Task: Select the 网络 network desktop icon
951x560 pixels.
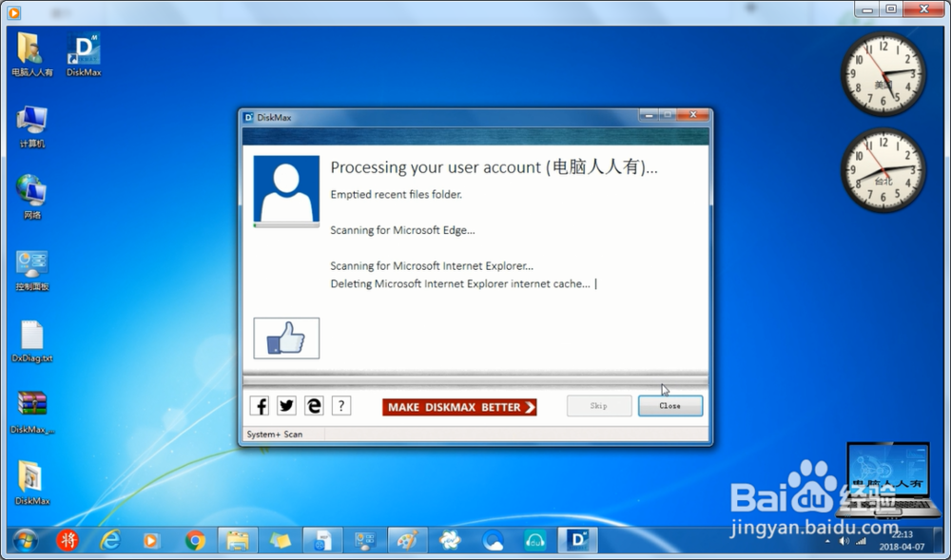Action: click(32, 198)
